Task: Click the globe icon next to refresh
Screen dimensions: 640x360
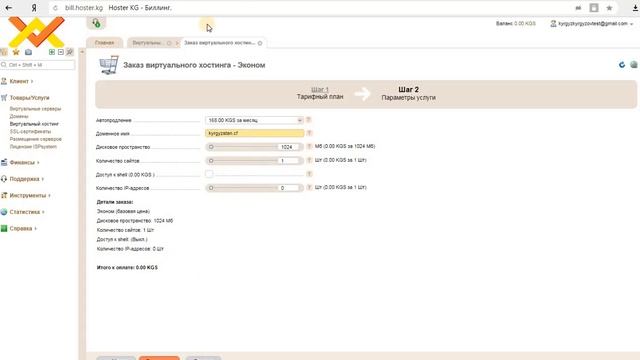Action: click(x=634, y=64)
